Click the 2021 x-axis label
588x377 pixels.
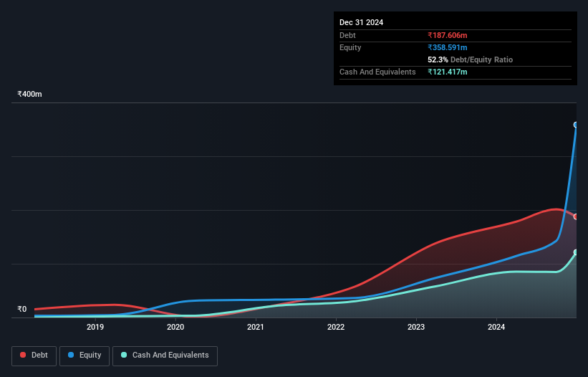[256, 327]
